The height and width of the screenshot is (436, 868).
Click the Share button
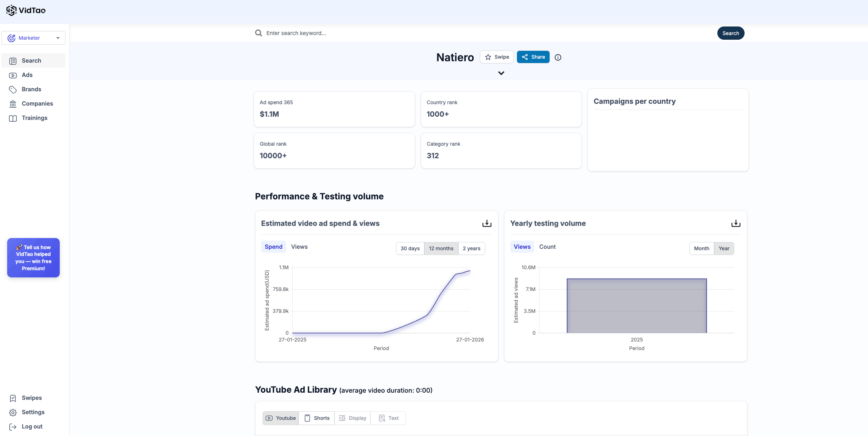tap(533, 57)
